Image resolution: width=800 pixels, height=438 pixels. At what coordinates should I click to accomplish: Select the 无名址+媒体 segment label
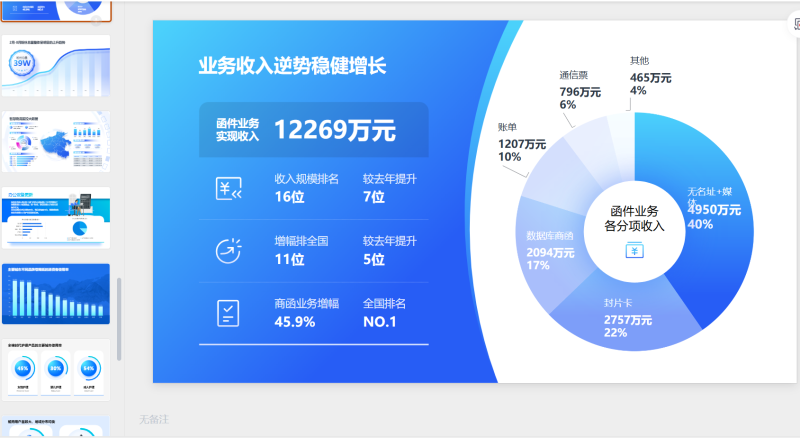(709, 196)
